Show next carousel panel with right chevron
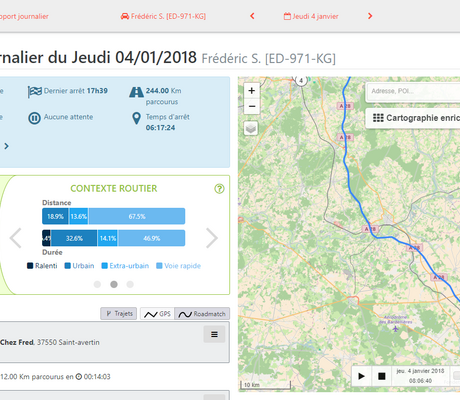The image size is (460, 400). pos(212,238)
